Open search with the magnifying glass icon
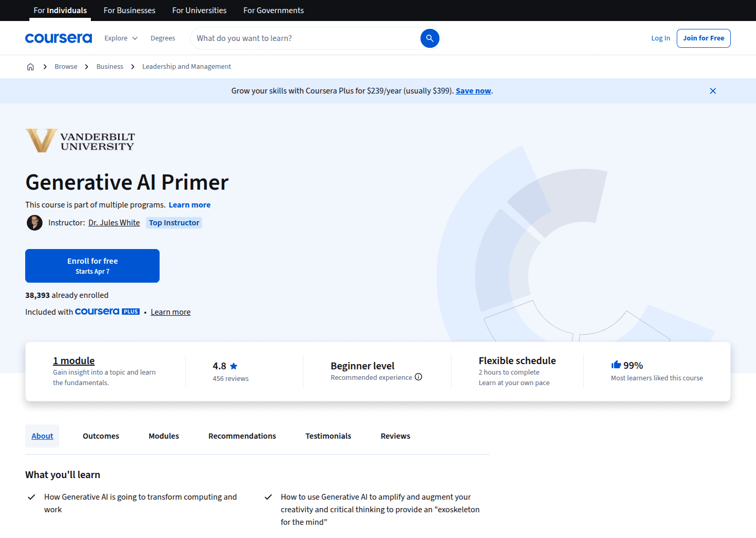756x538 pixels. tap(429, 38)
